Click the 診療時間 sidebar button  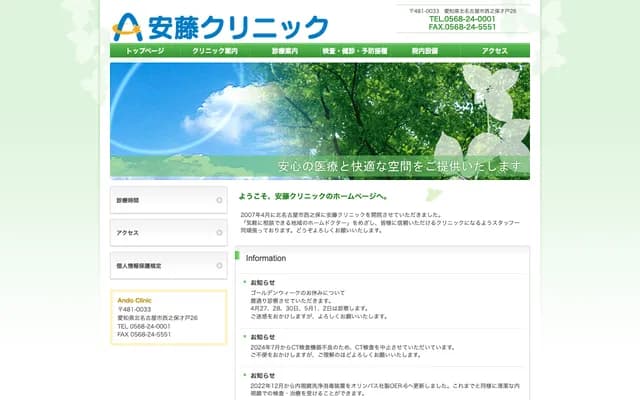click(168, 201)
